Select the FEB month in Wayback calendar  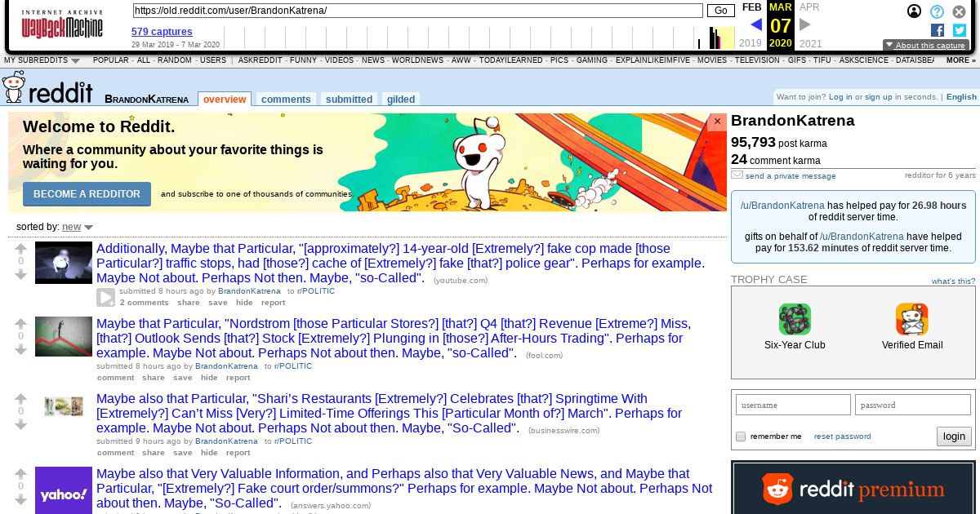click(751, 7)
